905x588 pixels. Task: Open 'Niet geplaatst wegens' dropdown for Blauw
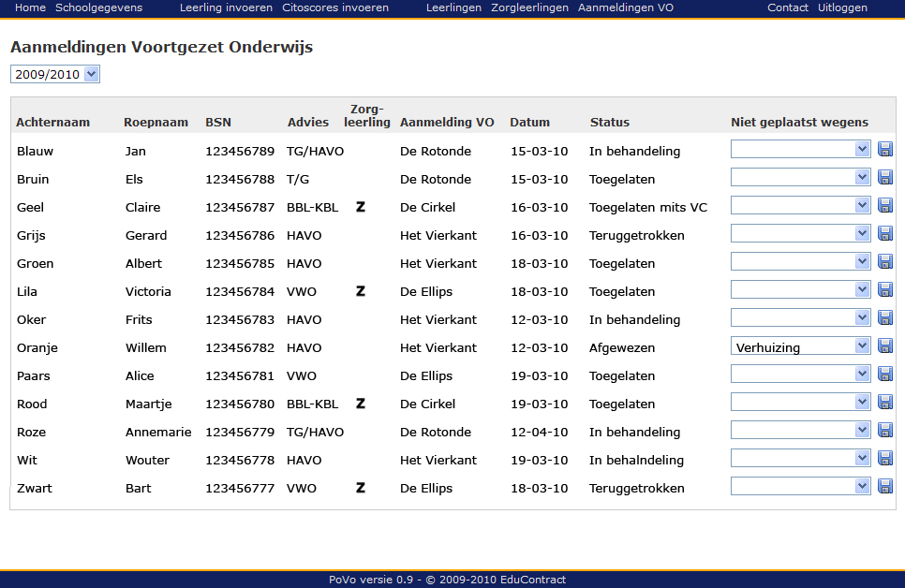(x=800, y=149)
